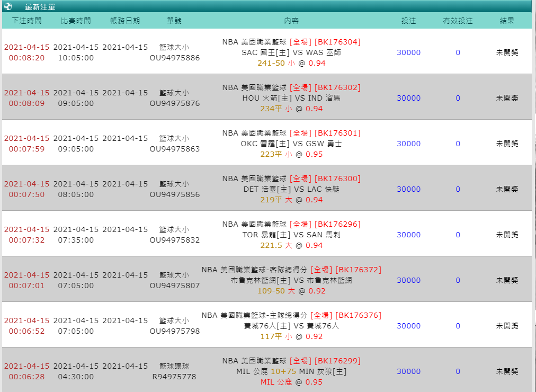Select order number OU94975886
The height and width of the screenshot is (392, 536).
(175, 58)
